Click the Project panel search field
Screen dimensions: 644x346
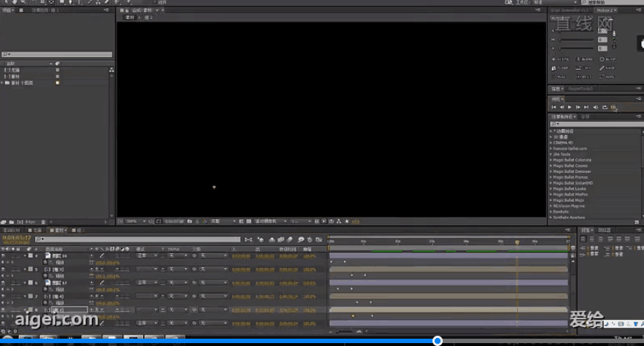57,55
